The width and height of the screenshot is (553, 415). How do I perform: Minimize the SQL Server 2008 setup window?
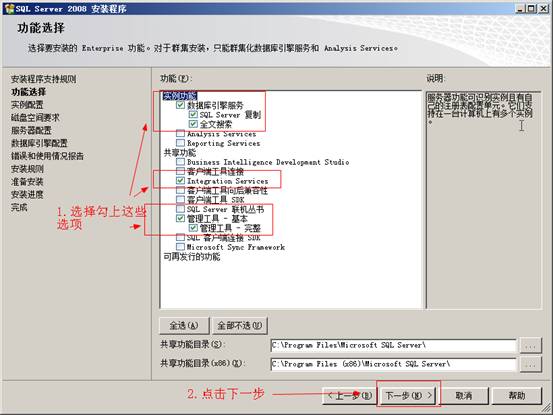[x=519, y=8]
